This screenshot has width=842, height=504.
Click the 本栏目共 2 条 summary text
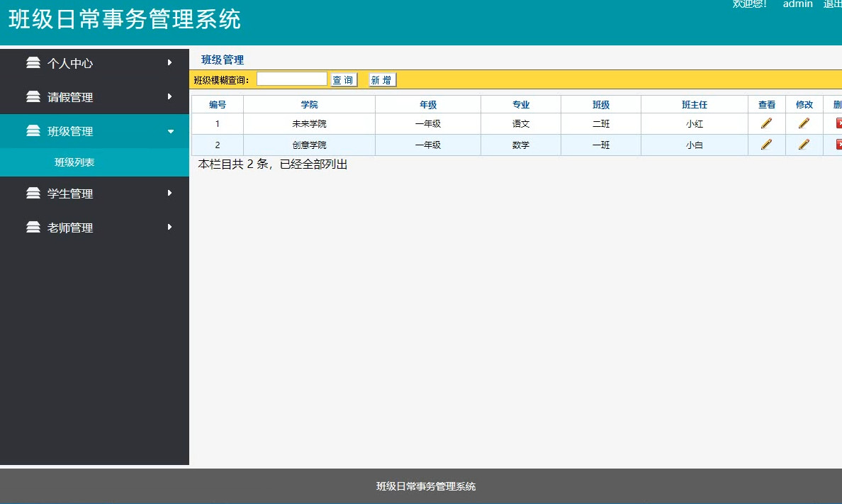273,164
